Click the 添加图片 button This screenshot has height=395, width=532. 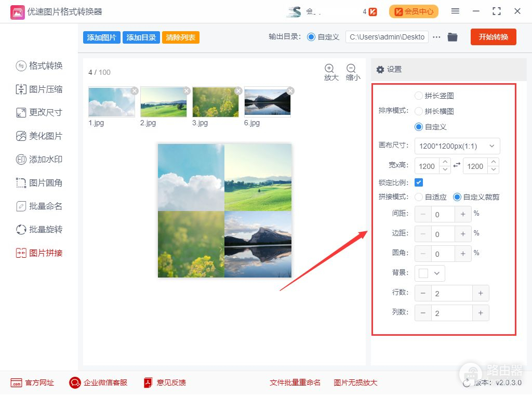coord(102,37)
